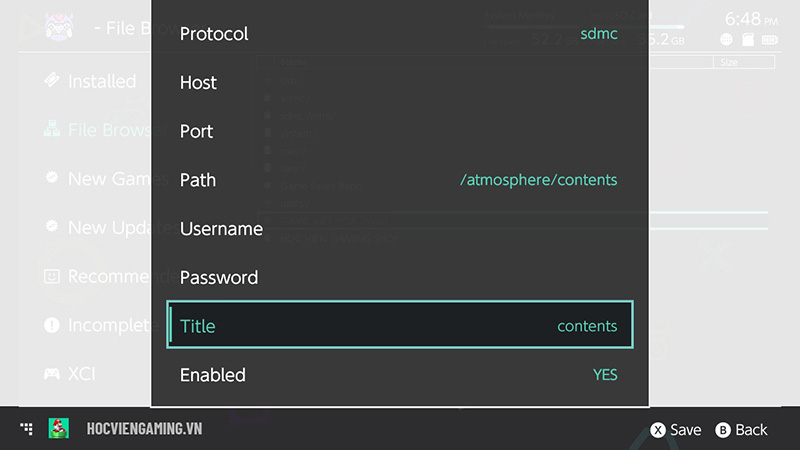Open the Installed section tag icon

click(x=52, y=80)
